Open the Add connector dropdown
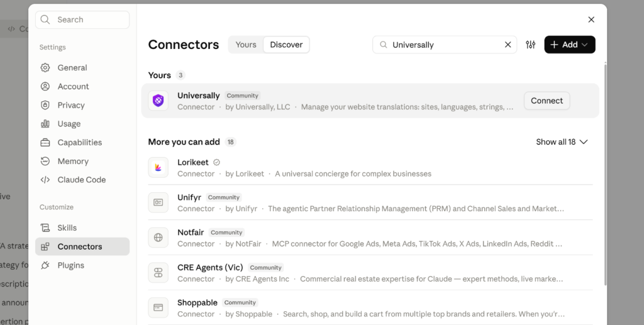 [x=570, y=45]
